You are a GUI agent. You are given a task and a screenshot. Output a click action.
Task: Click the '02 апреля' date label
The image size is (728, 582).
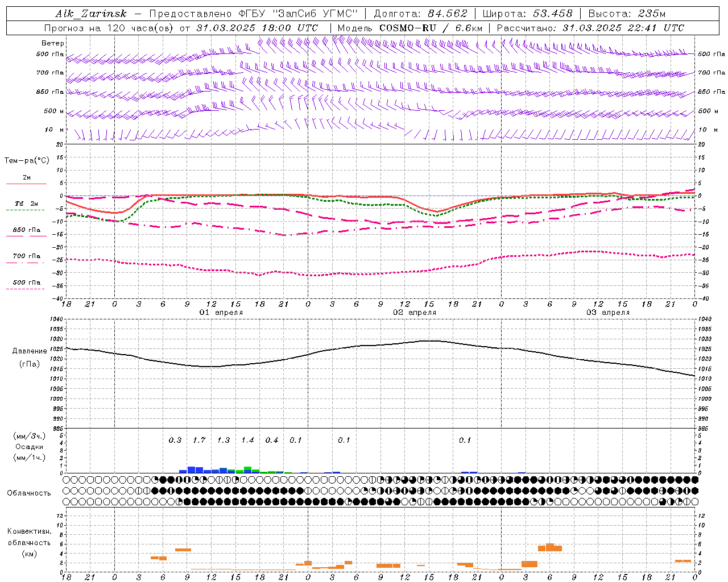pyautogui.click(x=415, y=312)
